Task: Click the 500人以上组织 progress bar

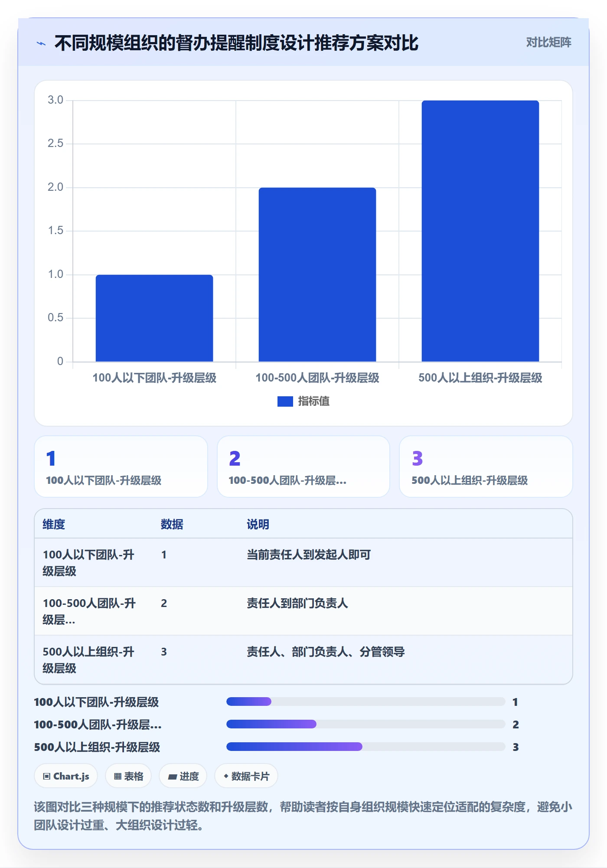Action: tap(366, 747)
